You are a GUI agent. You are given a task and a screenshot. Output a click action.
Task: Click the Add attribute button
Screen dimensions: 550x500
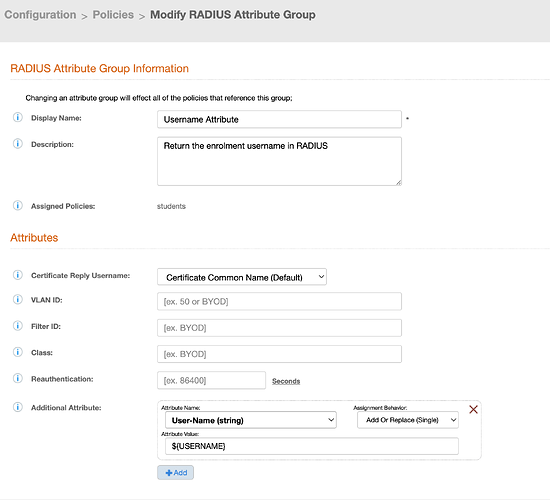pos(175,473)
